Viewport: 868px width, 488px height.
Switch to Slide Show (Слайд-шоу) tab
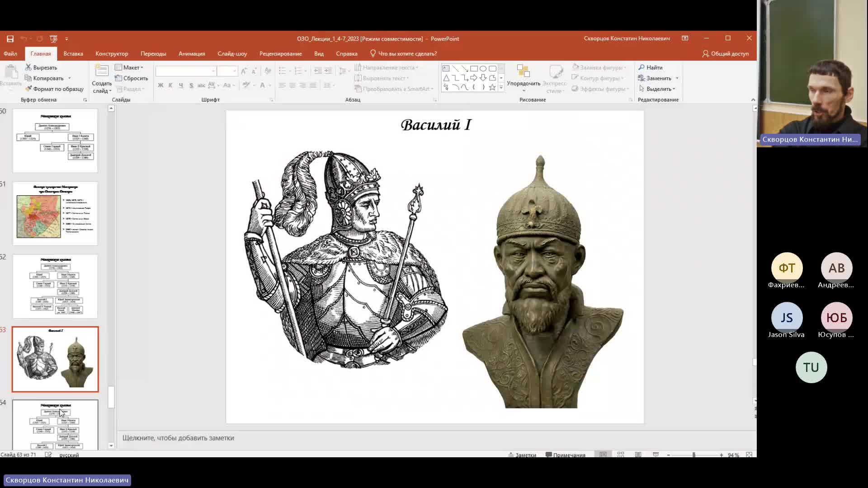tap(232, 53)
